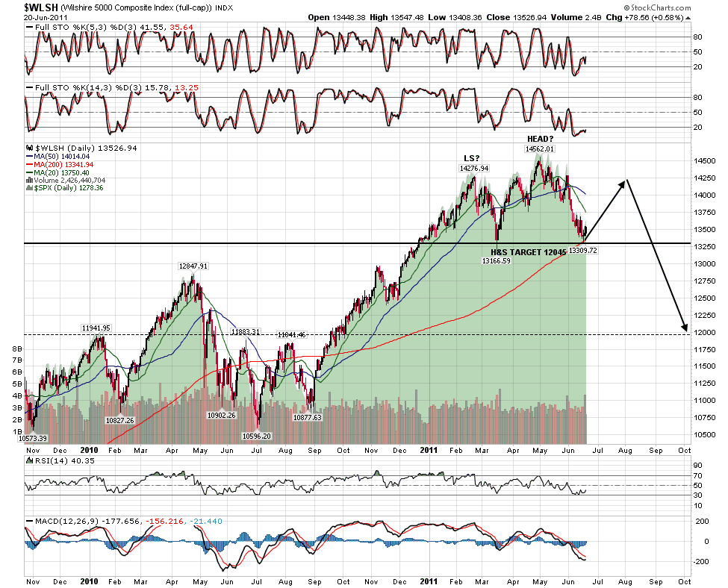Click the $WLSH candlestick legend icon
Viewport: 728px width, 588px height.
(30, 148)
